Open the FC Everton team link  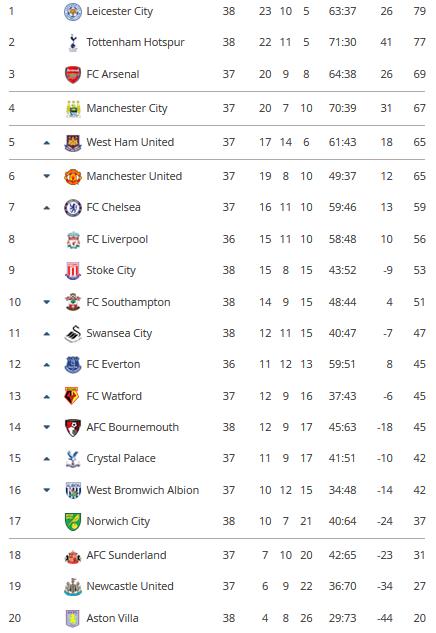coord(113,365)
